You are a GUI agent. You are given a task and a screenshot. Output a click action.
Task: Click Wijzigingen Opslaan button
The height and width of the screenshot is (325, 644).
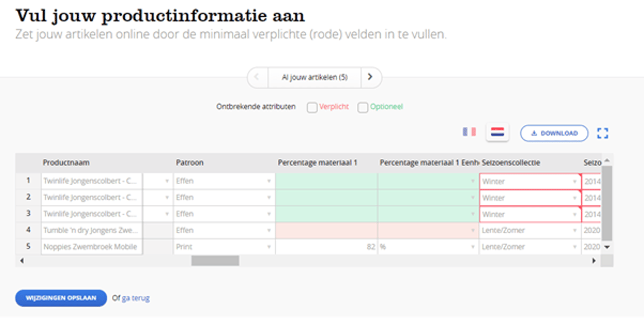pyautogui.click(x=60, y=298)
